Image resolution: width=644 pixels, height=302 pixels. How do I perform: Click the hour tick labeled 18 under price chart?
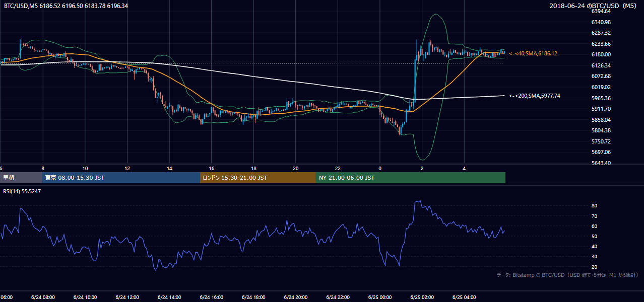click(254, 168)
